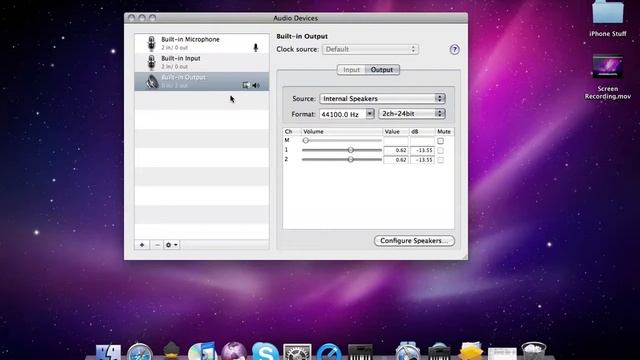640x360 pixels.
Task: Click the Built-in Input device microphone icon
Action: 151,62
